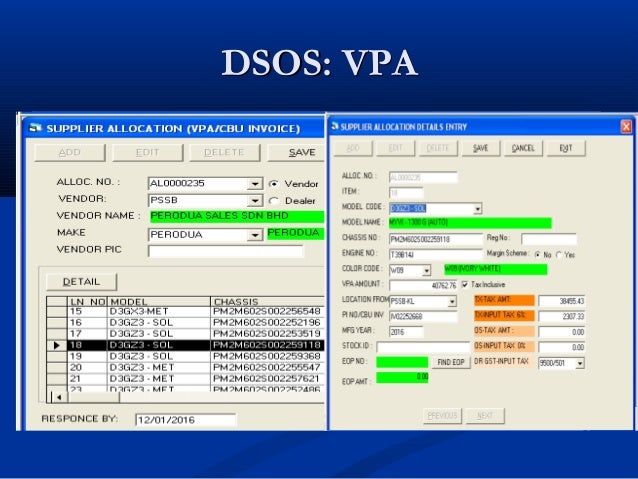Click the Details Entry window title icon
Viewport: 638px width, 479px height.
click(335, 126)
